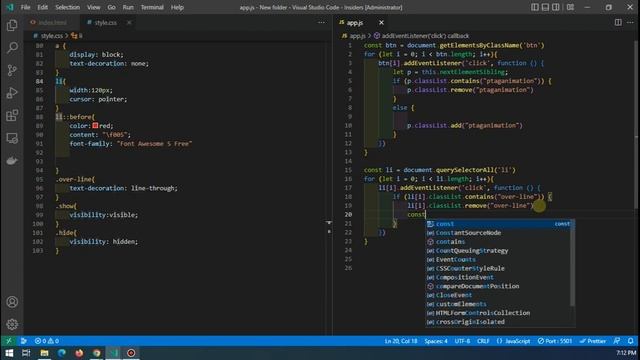640x360 pixels.
Task: Open the File menu
Action: (x=25, y=7)
